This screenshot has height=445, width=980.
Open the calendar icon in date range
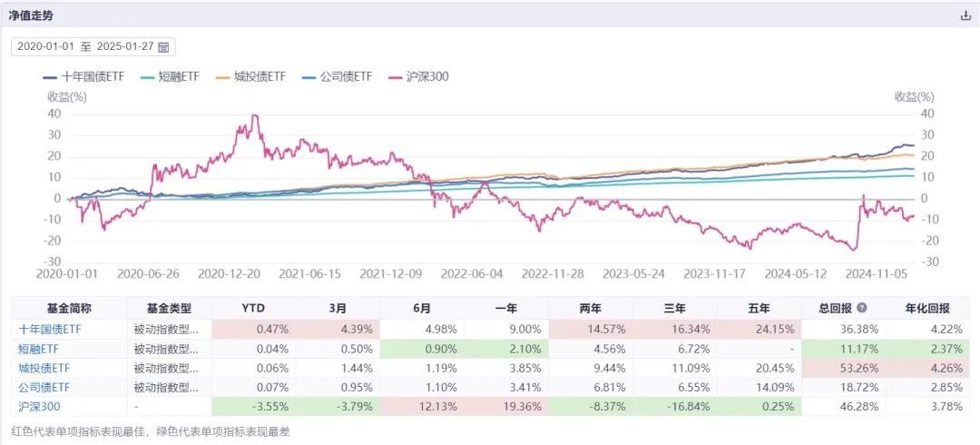(x=164, y=46)
